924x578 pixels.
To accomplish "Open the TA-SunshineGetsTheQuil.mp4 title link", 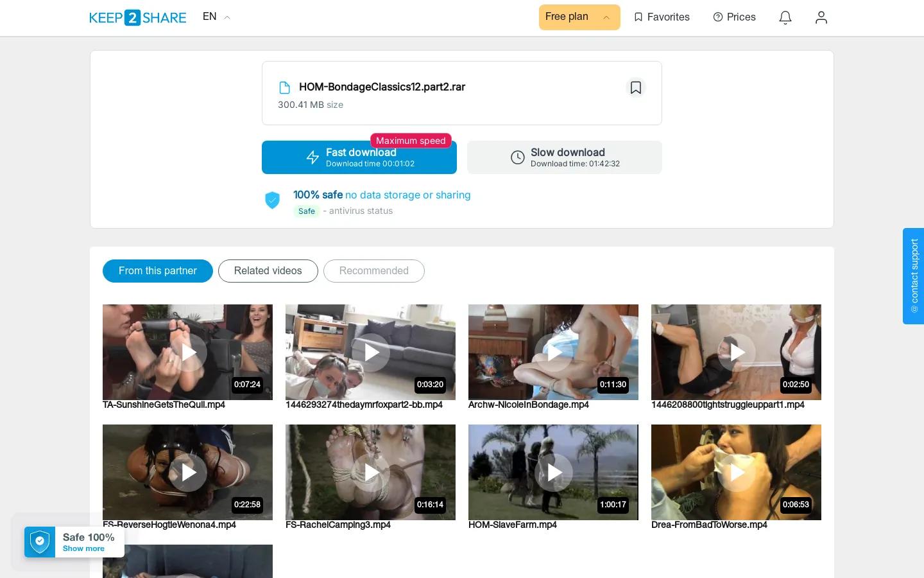I will (x=164, y=405).
